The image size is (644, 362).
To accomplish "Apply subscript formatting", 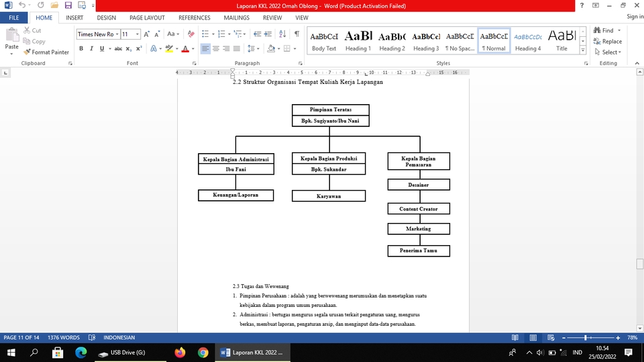I will 129,48.
